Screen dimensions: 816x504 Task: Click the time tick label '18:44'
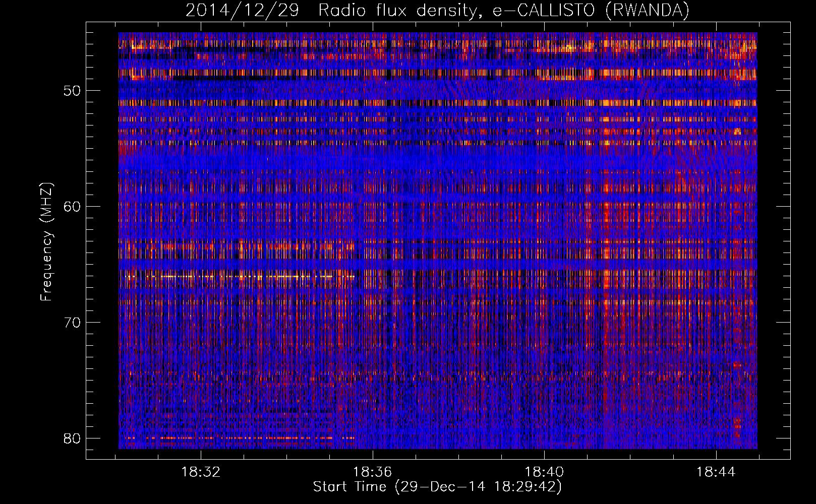[x=716, y=472]
